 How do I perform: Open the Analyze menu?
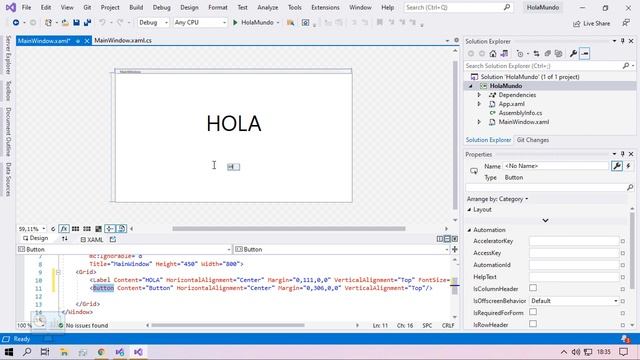click(x=267, y=7)
